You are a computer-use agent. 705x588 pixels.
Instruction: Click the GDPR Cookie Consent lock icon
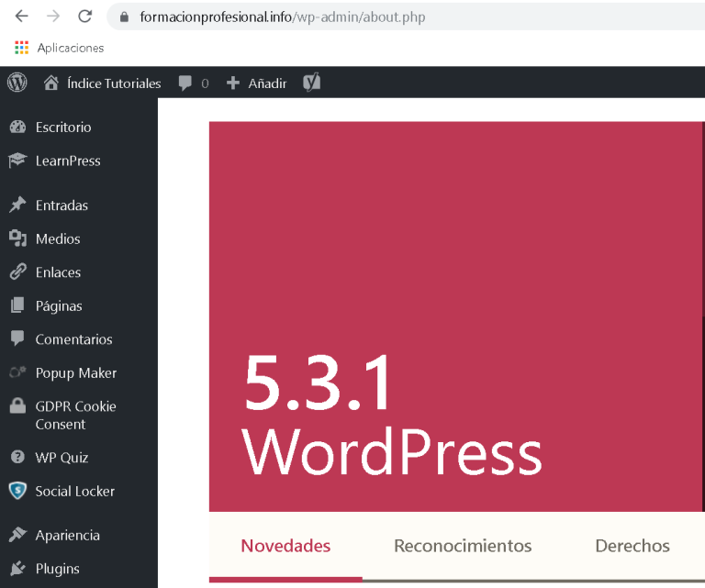[x=17, y=405]
